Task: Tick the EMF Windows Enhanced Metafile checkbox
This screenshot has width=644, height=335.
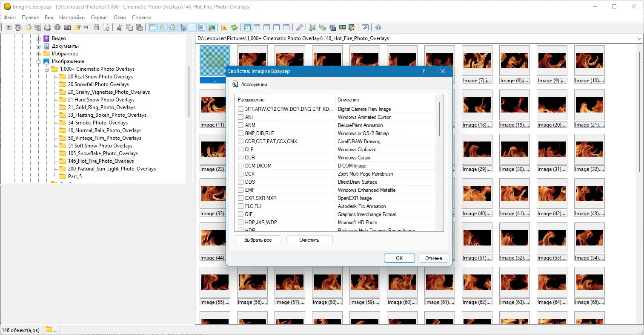Action: point(241,190)
